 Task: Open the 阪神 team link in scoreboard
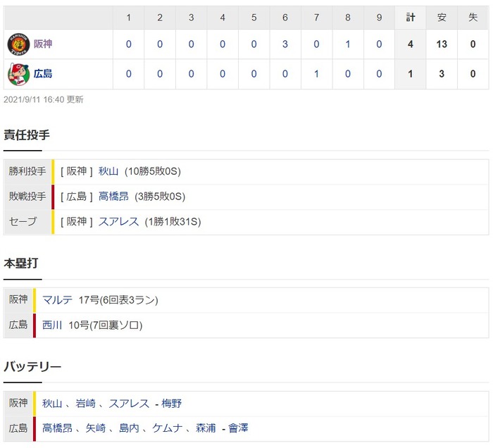point(43,44)
